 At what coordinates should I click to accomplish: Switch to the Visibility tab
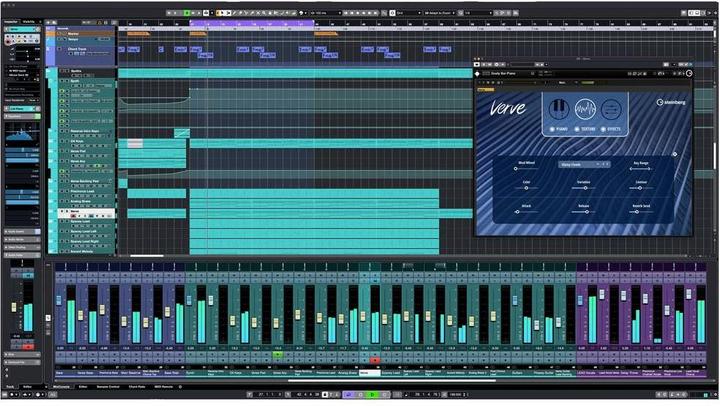(x=29, y=22)
